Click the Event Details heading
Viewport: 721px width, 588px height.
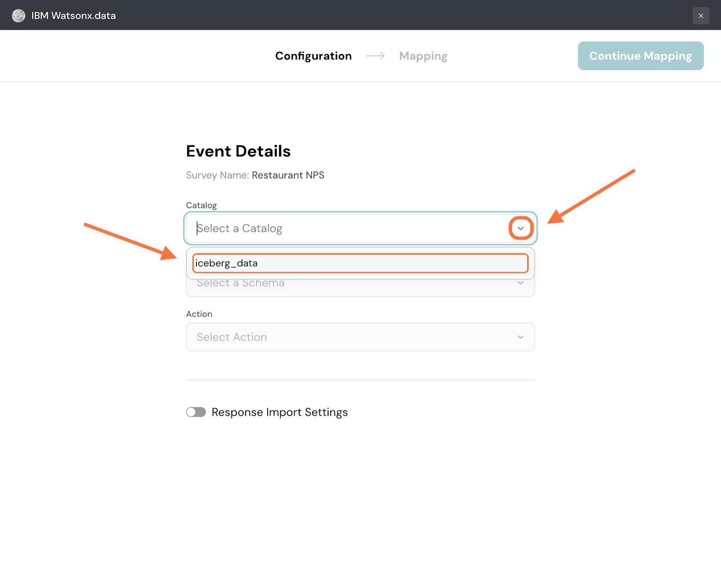point(238,151)
